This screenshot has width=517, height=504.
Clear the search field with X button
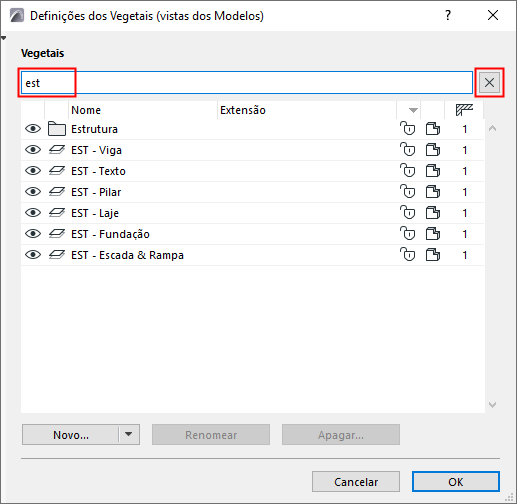coord(489,82)
